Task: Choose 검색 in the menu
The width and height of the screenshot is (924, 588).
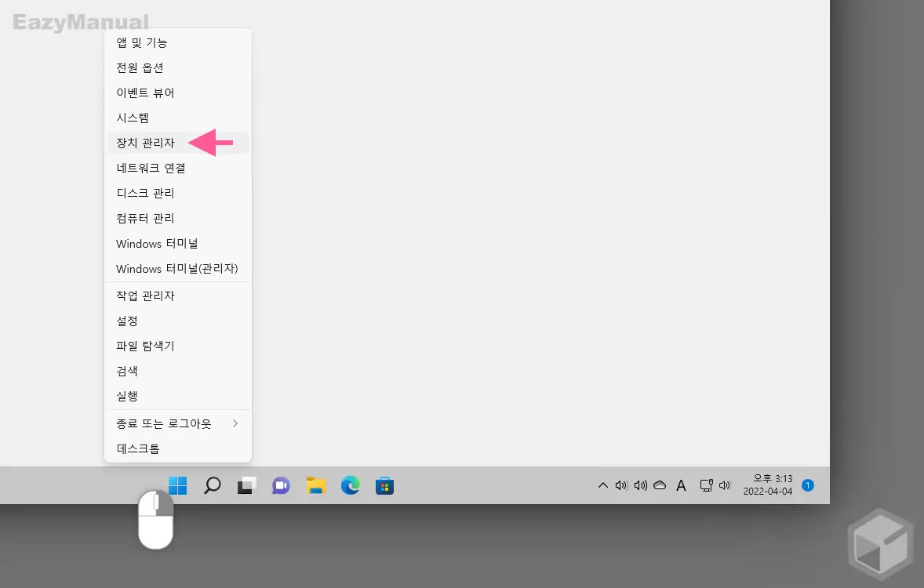Action: [178, 371]
